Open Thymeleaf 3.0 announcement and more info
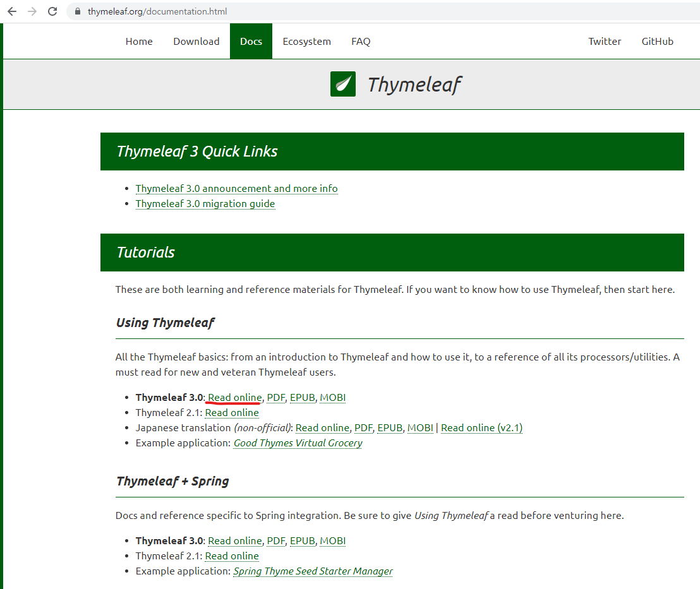 tap(237, 189)
